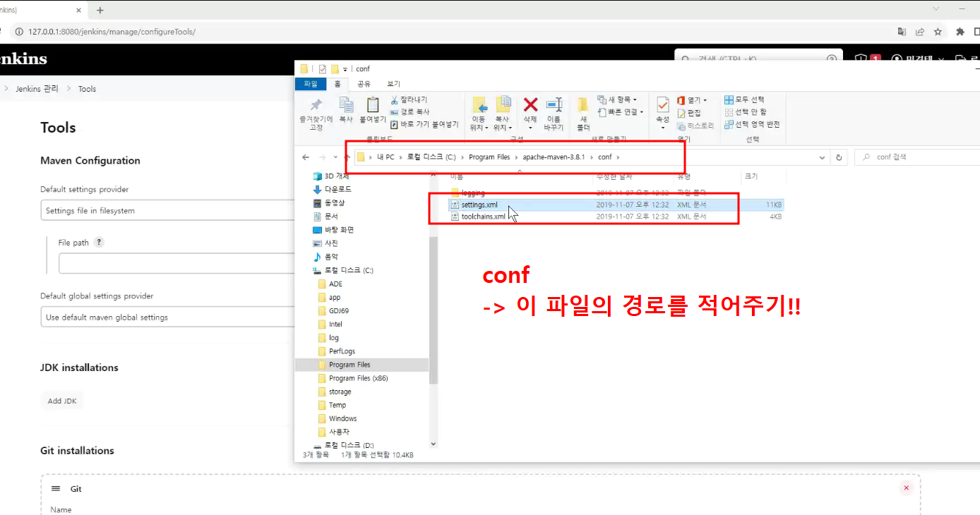Click apache-maven-3.8.1 in address breadcrumb
This screenshot has width=980, height=515.
(x=554, y=157)
